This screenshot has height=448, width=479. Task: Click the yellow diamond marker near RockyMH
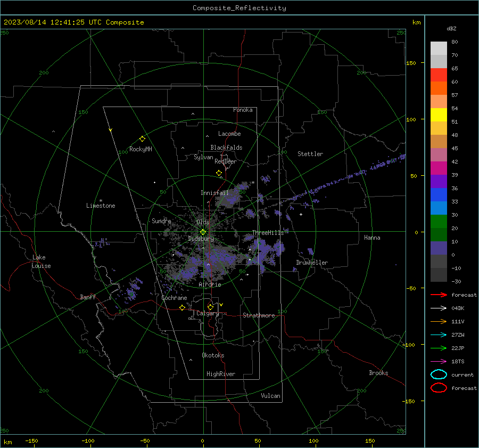click(x=142, y=139)
